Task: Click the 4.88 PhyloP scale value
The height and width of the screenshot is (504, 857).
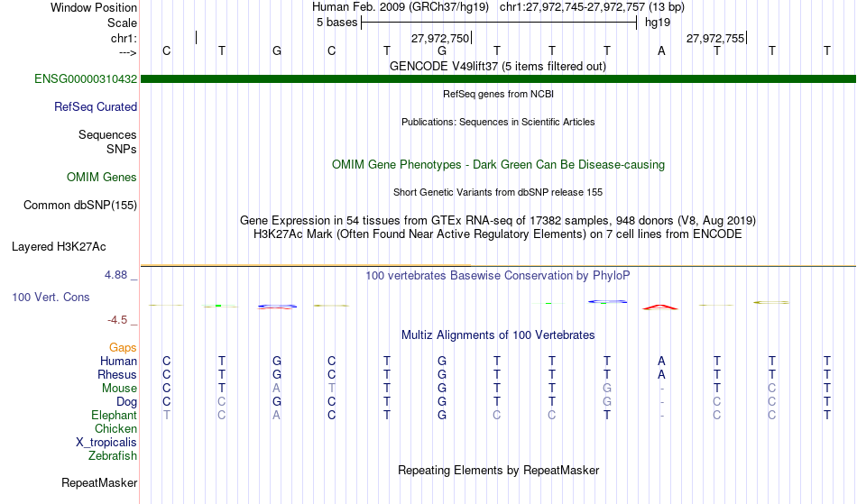Action: [x=115, y=275]
